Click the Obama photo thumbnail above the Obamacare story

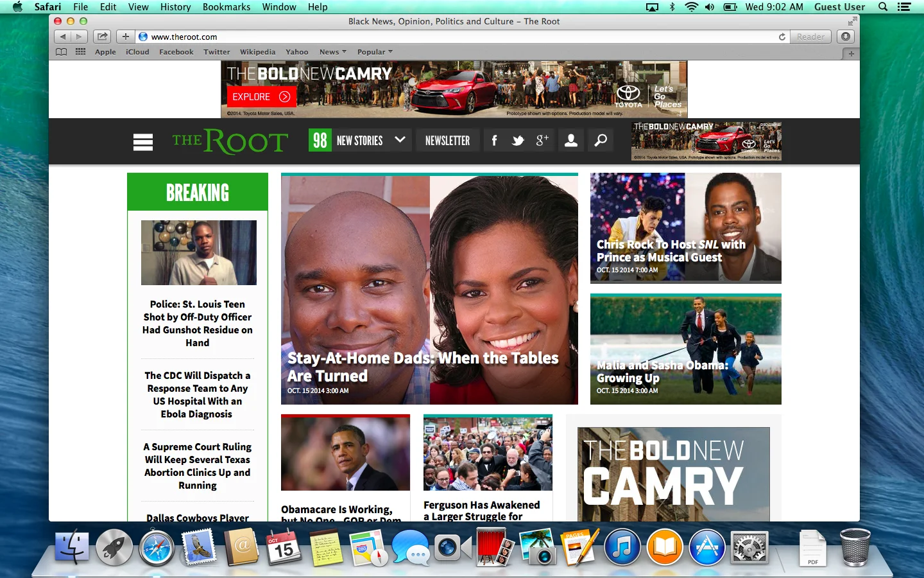[x=345, y=453]
